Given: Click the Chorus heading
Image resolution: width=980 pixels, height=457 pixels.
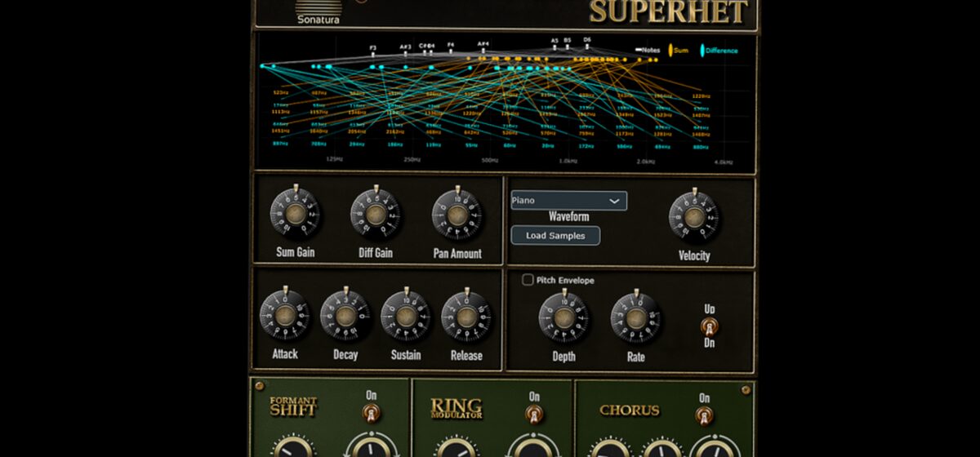Looking at the screenshot, I should click(630, 410).
